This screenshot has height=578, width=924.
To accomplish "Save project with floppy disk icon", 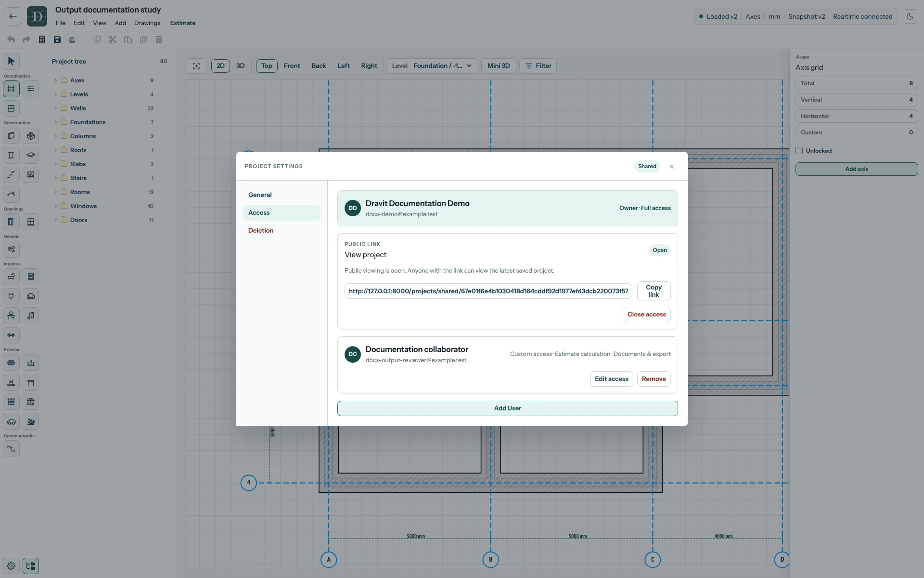I will [x=57, y=39].
